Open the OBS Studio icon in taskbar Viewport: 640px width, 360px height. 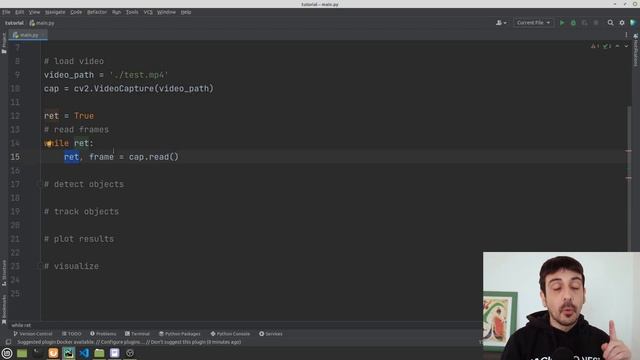(130, 353)
